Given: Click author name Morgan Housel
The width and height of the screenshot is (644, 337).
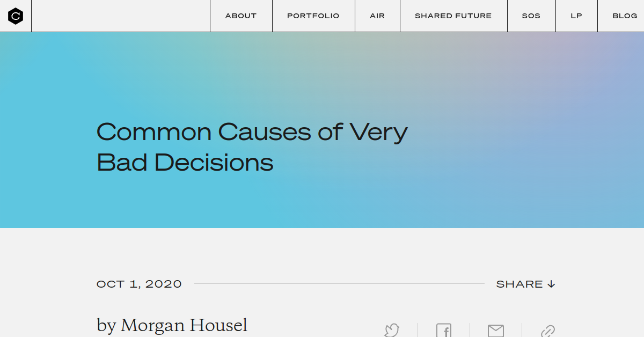Looking at the screenshot, I should pyautogui.click(x=184, y=325).
